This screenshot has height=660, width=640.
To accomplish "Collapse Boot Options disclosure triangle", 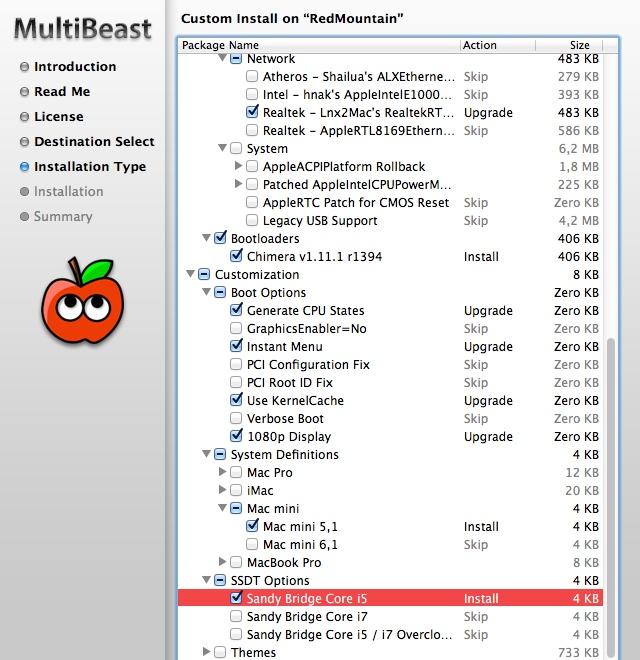I will pyautogui.click(x=206, y=292).
